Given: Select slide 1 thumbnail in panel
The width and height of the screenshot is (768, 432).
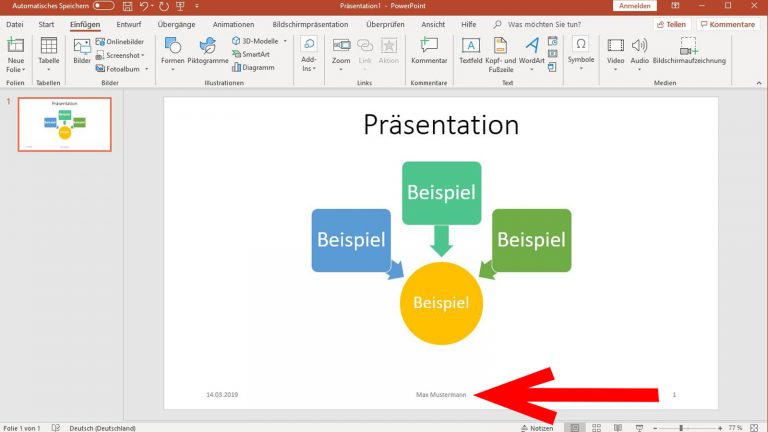Looking at the screenshot, I should [x=64, y=124].
